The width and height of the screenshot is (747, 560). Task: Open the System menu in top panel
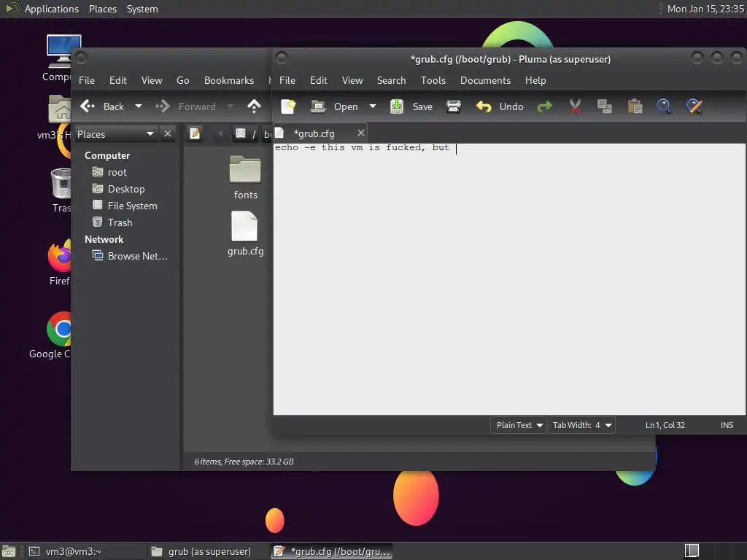click(142, 9)
